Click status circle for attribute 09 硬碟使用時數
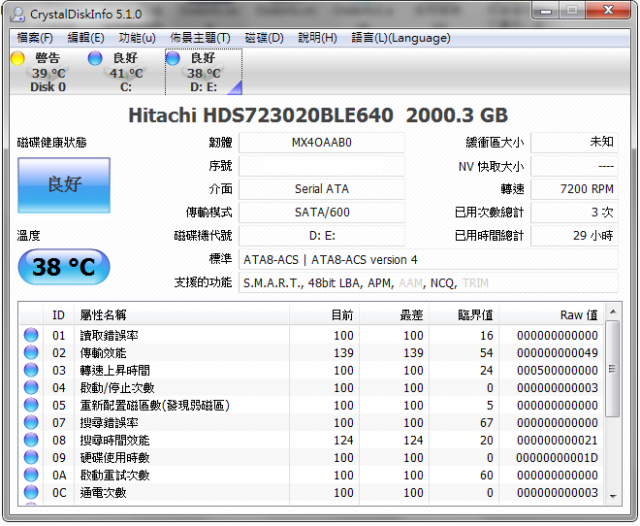 (x=31, y=457)
